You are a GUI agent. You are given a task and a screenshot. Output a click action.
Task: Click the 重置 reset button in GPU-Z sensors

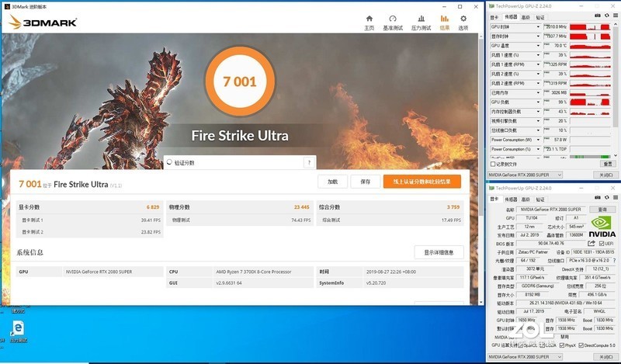tap(608, 164)
